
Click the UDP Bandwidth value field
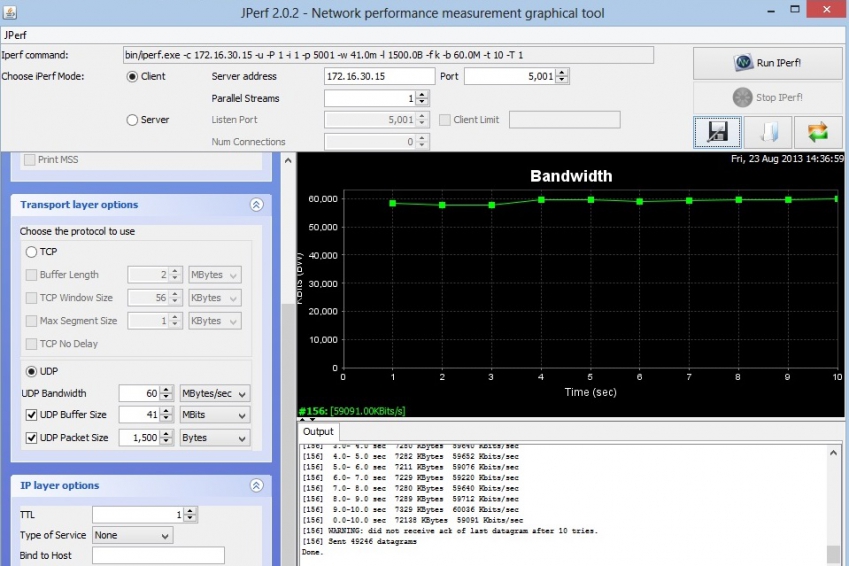139,393
